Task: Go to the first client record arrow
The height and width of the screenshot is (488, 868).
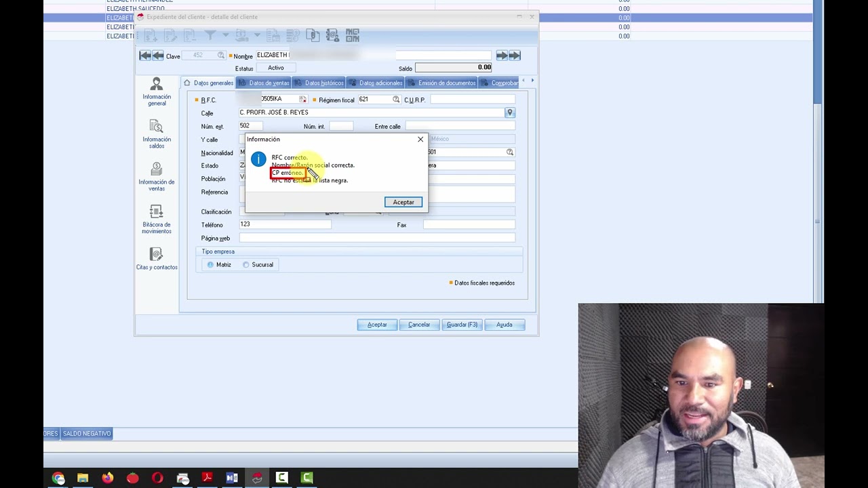Action: point(145,56)
